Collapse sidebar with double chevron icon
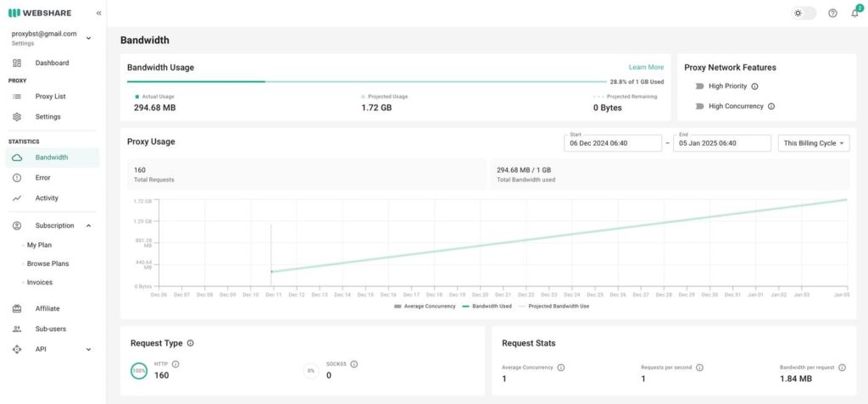 pos(98,14)
